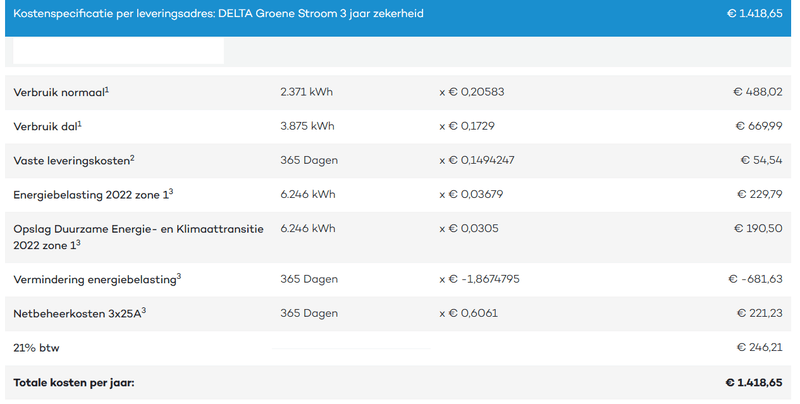Select the Verbruik normaal row label

pyautogui.click(x=58, y=92)
